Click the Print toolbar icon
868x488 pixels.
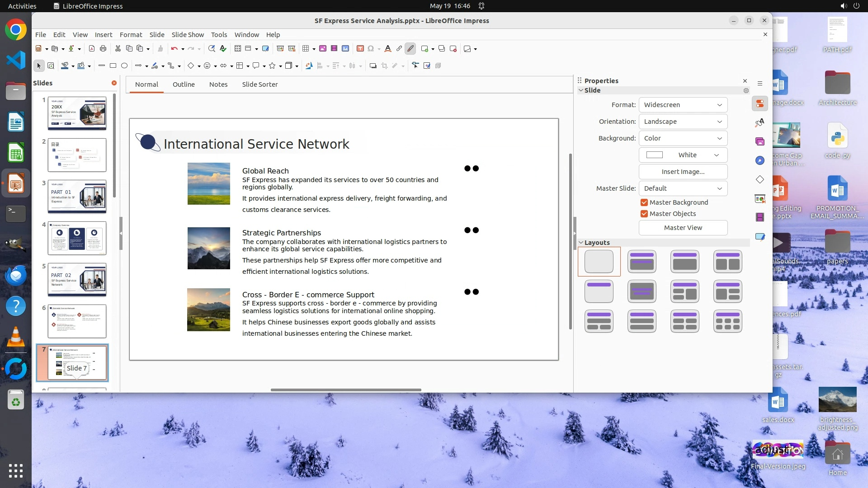click(103, 49)
